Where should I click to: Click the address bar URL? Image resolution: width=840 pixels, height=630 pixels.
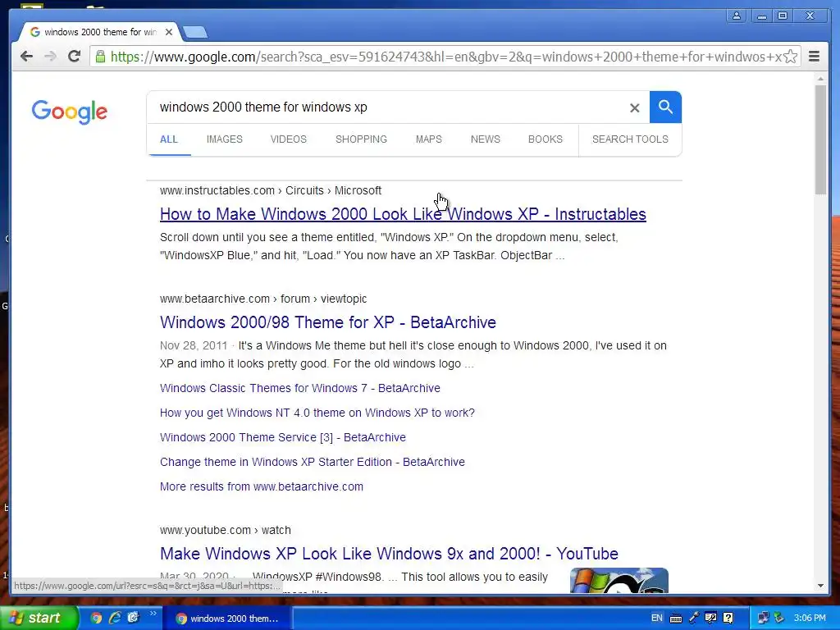click(445, 57)
